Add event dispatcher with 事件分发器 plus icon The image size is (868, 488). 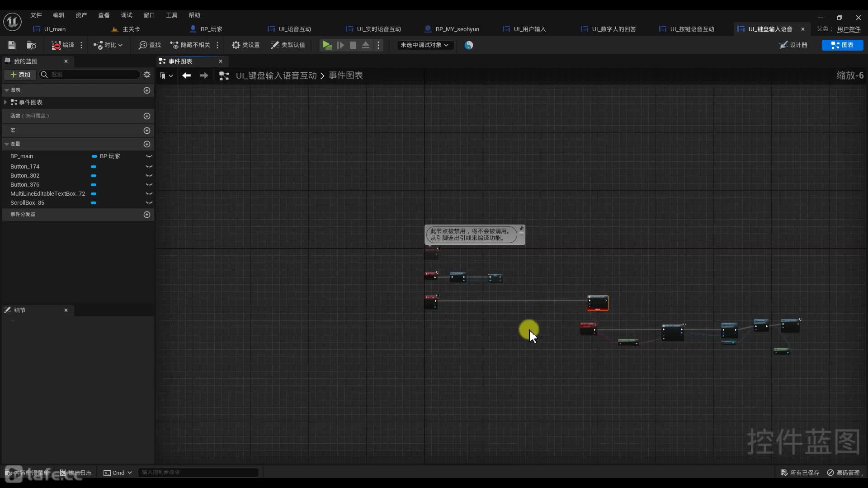click(x=147, y=215)
